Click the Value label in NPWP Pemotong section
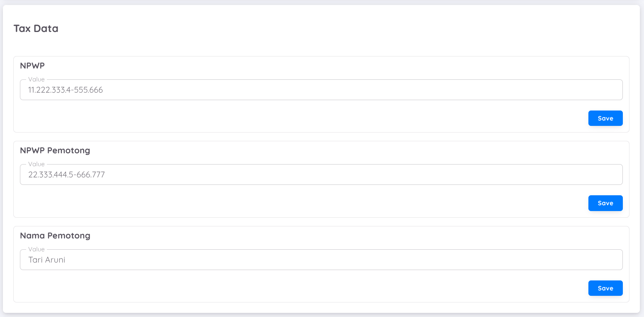 tap(36, 164)
